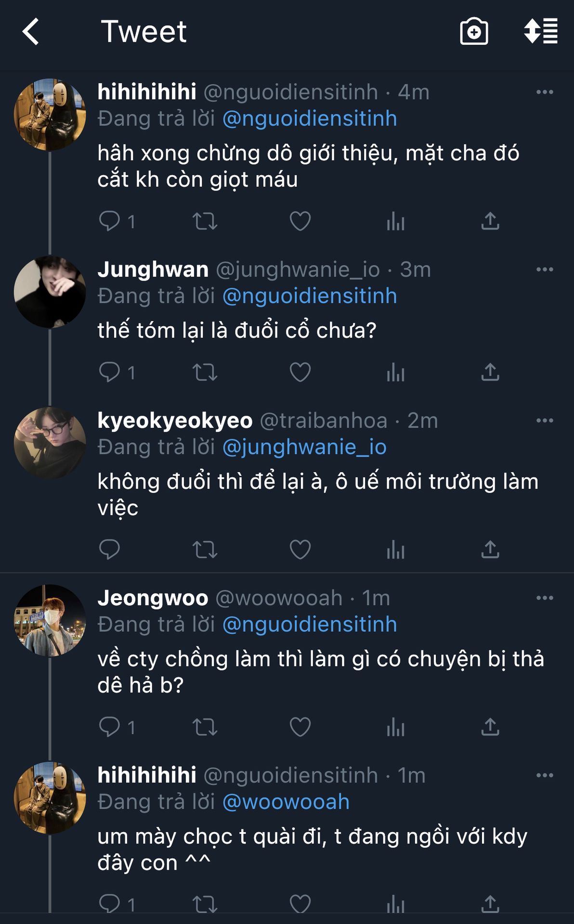
Task: Like kyeokyeokyeo's reply tweet
Action: 300,550
